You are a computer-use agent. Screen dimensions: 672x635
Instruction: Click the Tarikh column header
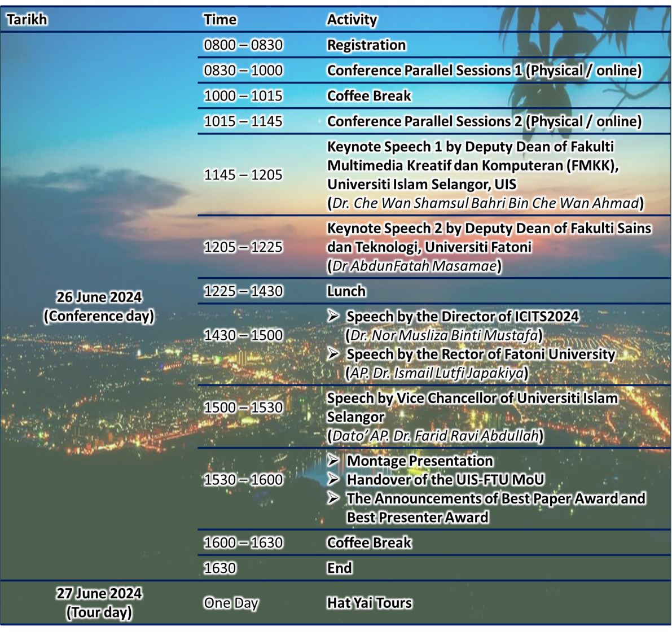click(27, 20)
